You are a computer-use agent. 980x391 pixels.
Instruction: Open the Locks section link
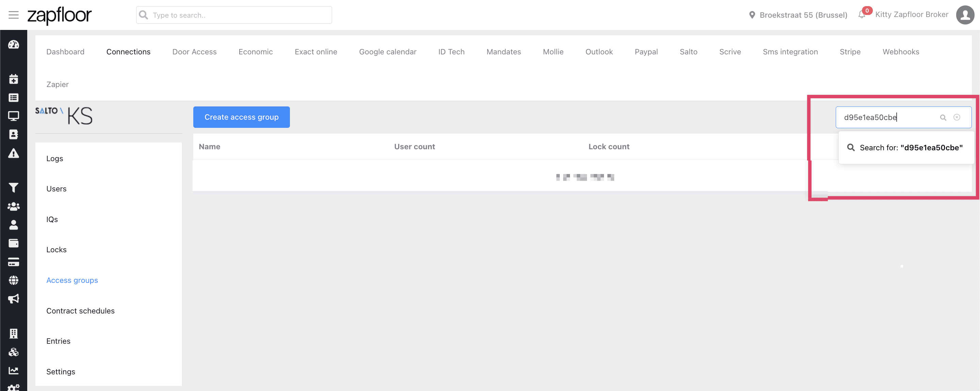(56, 250)
